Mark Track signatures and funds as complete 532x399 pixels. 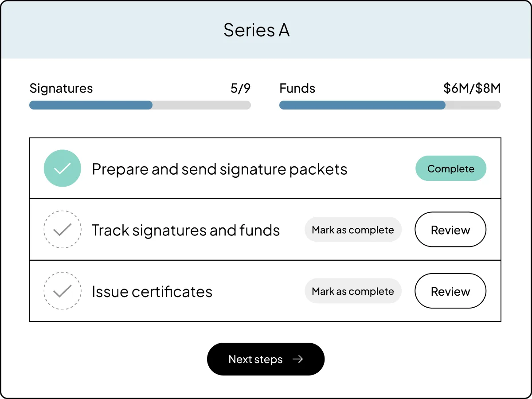353,230
